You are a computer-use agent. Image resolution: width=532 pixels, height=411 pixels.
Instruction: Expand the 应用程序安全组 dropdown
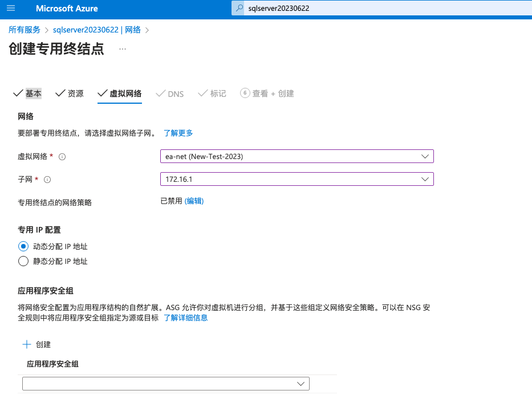(x=166, y=384)
